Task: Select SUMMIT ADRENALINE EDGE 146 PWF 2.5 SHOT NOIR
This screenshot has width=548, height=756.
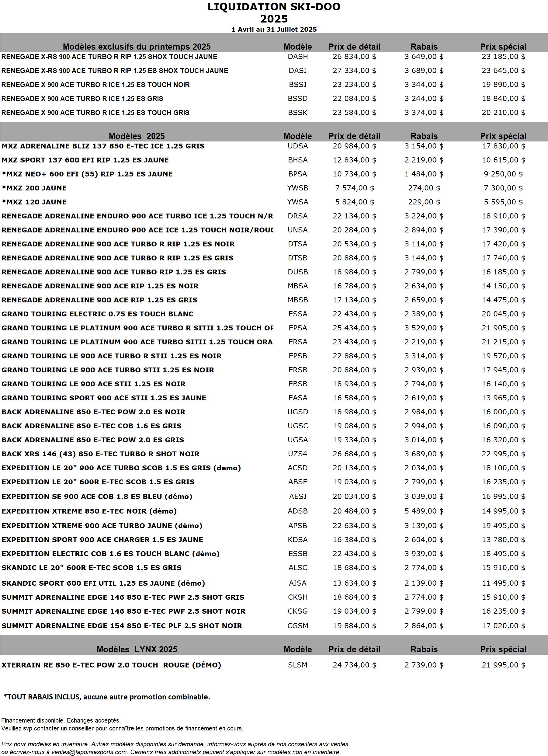Action: coord(123,611)
